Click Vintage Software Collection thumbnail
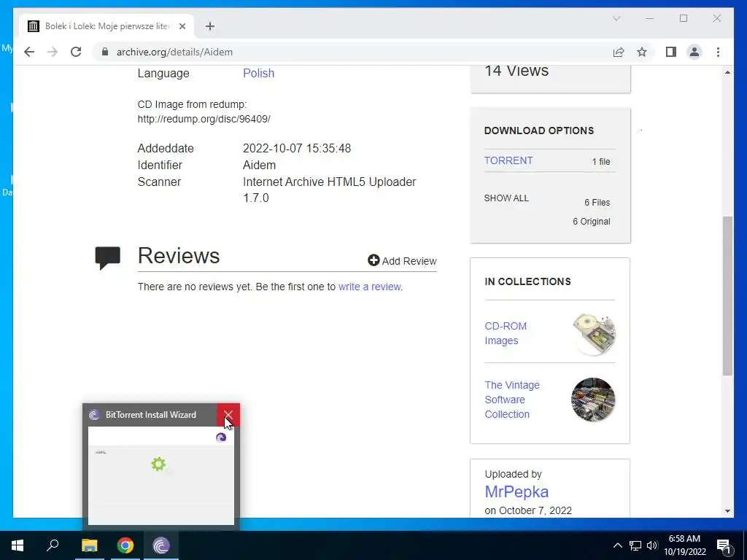 (593, 400)
